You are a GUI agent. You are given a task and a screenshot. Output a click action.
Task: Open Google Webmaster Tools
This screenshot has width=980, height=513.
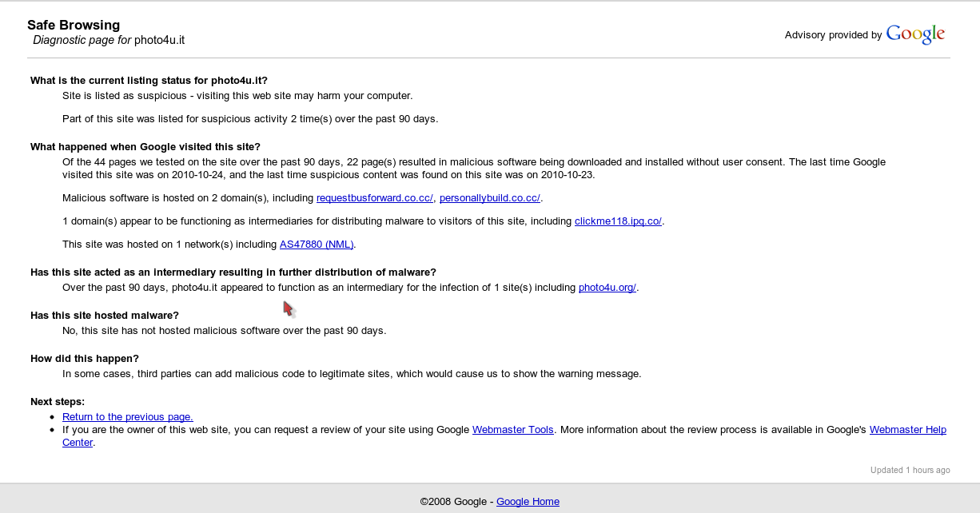512,429
